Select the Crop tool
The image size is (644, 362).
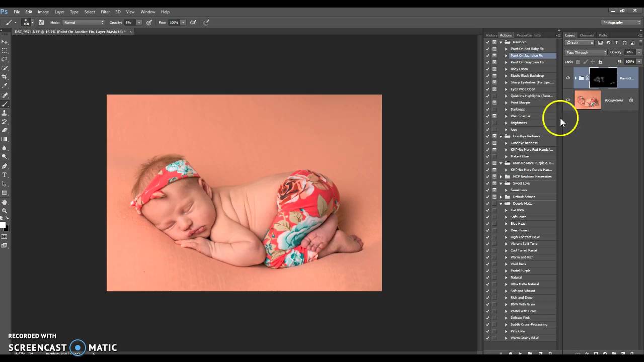coord(5,77)
